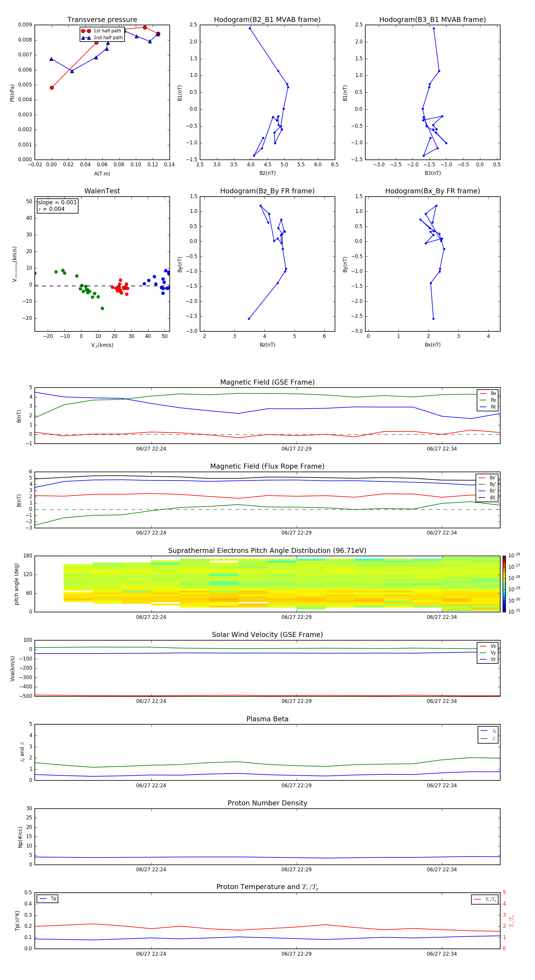
Task: Click the Proton Number Density title
Action: click(267, 803)
